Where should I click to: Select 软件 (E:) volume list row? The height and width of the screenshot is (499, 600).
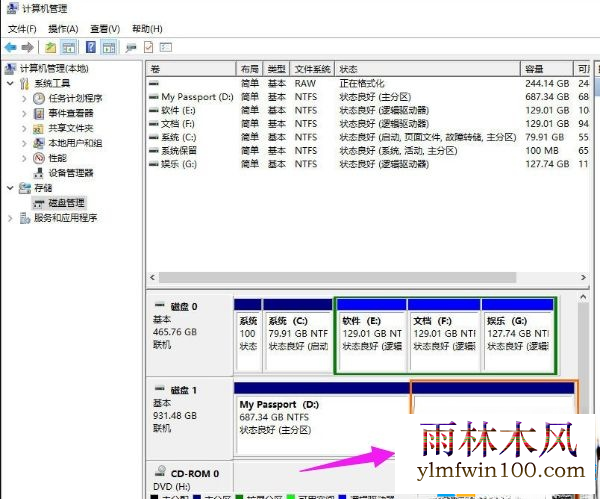tap(368, 110)
